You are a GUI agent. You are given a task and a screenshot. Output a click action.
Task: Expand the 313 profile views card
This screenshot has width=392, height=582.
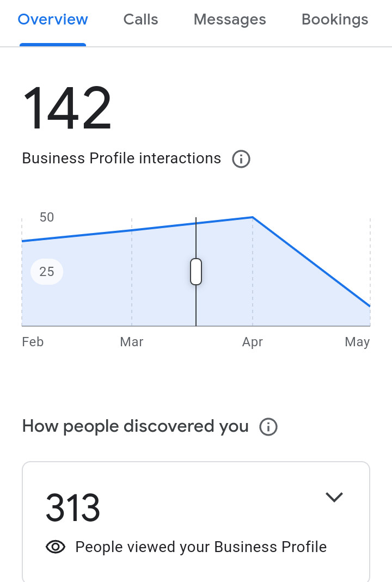(334, 497)
